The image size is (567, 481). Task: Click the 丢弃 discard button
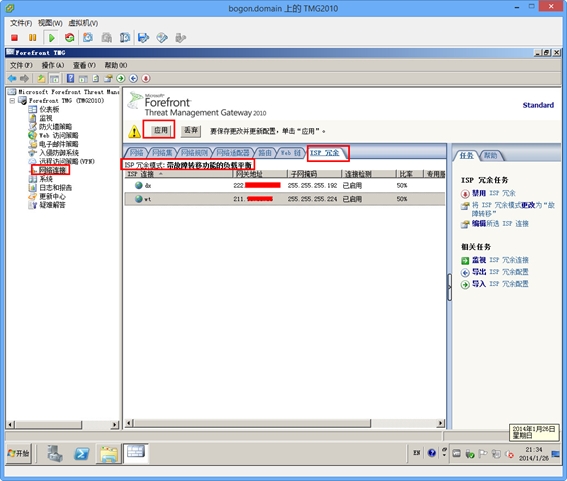[191, 130]
